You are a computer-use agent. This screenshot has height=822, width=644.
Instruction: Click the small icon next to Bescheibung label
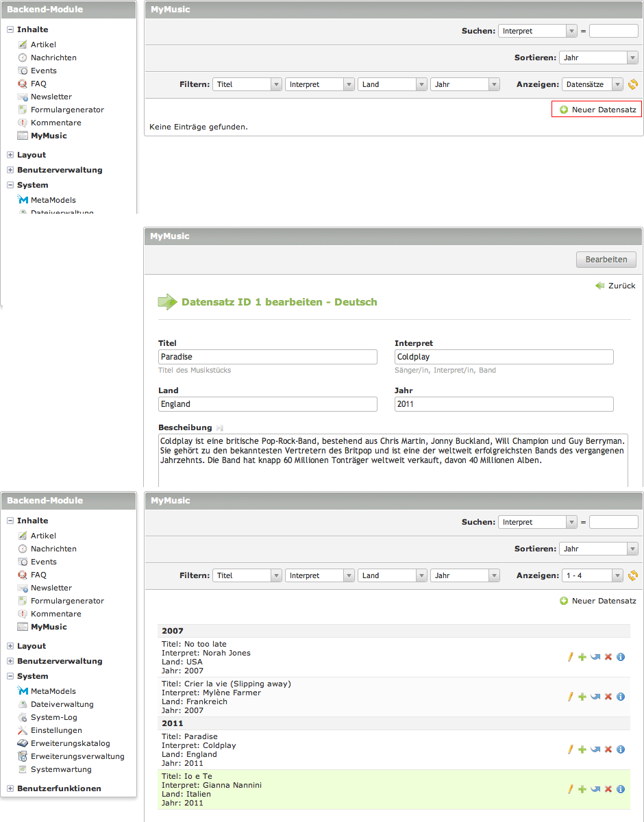tap(220, 427)
